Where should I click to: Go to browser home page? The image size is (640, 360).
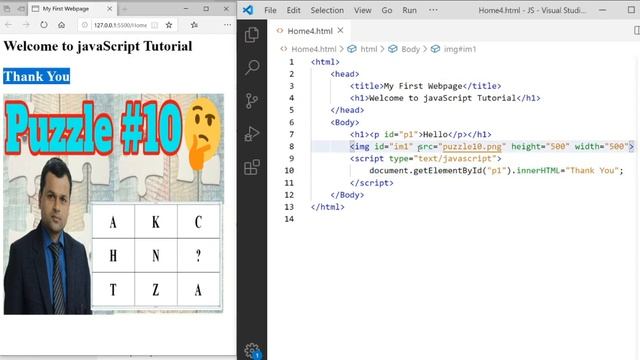coord(61,25)
